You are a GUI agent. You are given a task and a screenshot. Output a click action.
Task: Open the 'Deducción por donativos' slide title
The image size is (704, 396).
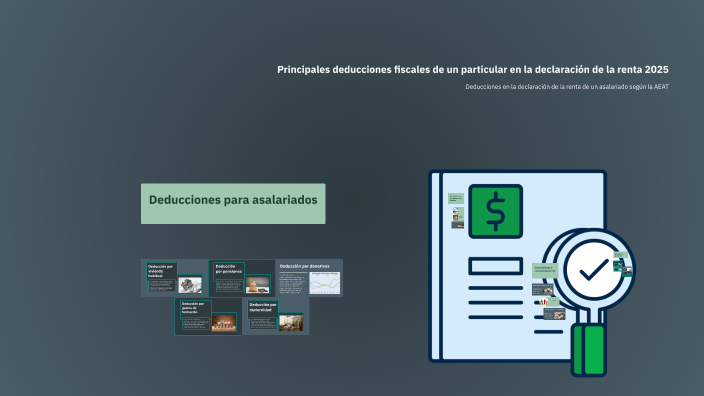(304, 266)
